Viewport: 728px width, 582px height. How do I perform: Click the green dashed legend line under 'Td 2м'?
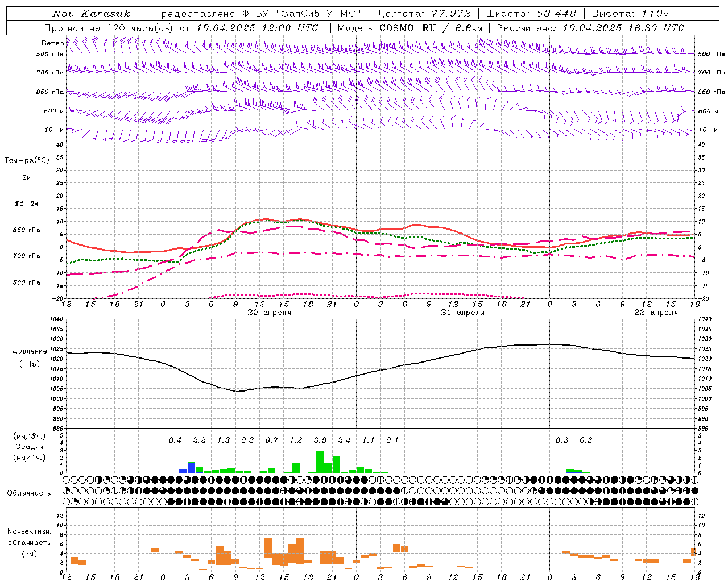tap(26, 210)
